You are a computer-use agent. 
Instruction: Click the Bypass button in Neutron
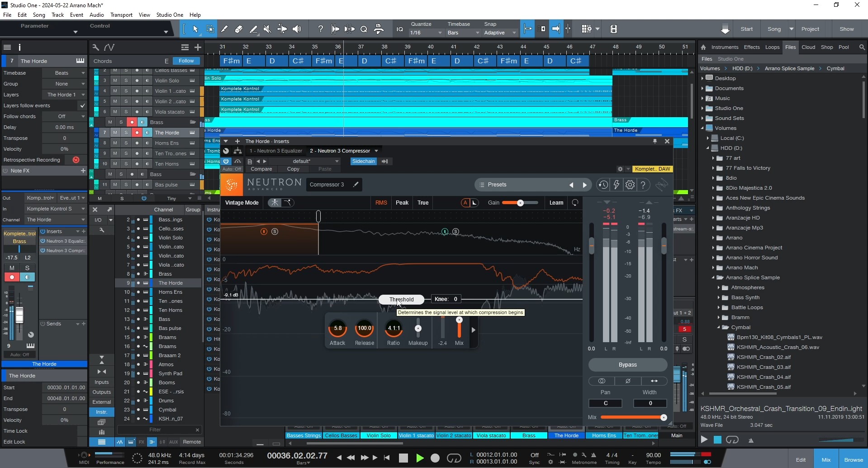(x=627, y=365)
